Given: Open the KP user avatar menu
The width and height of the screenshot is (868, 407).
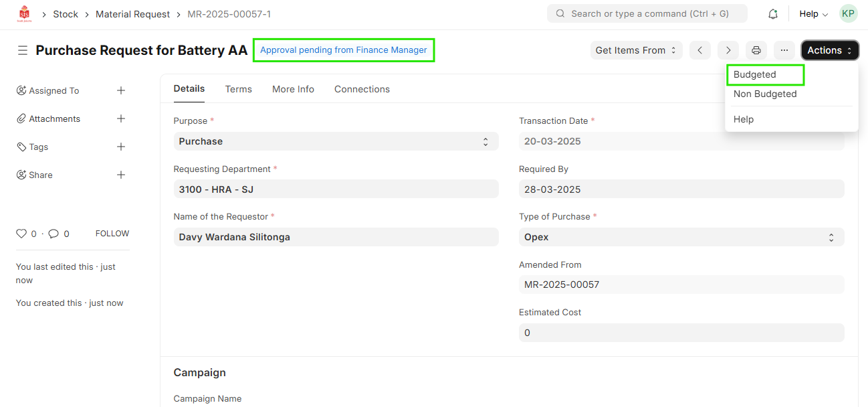Looking at the screenshot, I should (848, 13).
